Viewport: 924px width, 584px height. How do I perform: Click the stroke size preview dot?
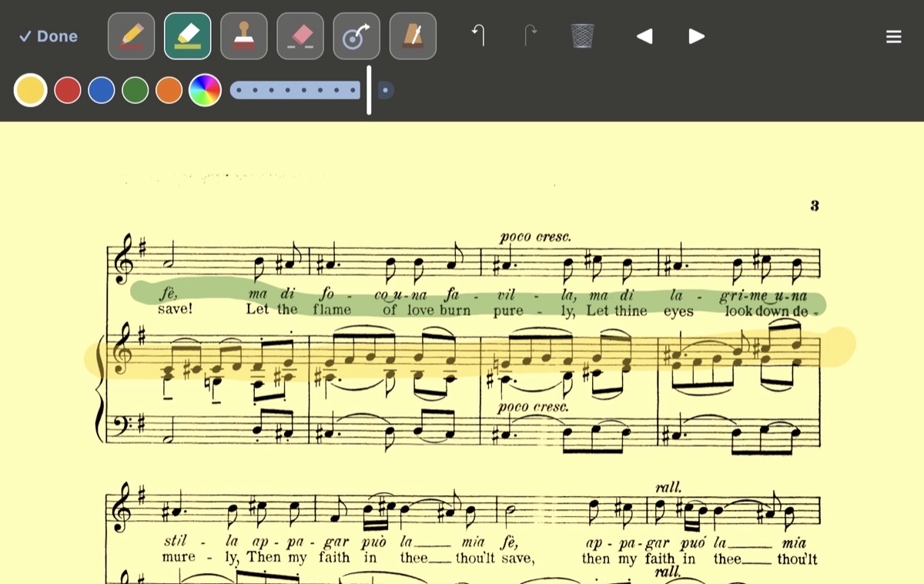[386, 90]
